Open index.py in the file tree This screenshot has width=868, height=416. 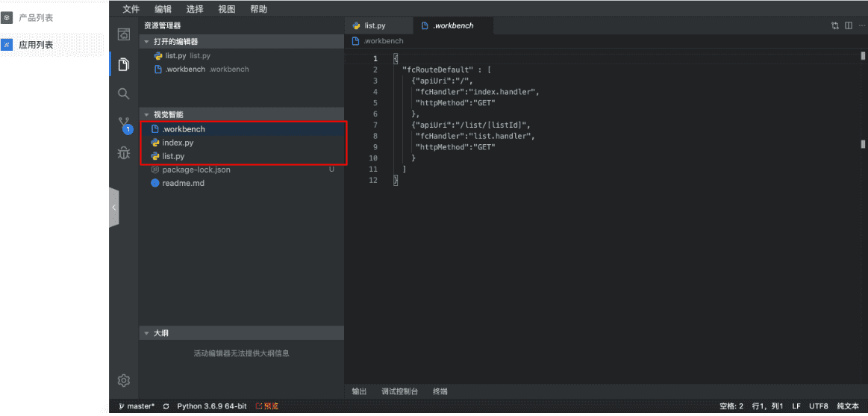178,143
